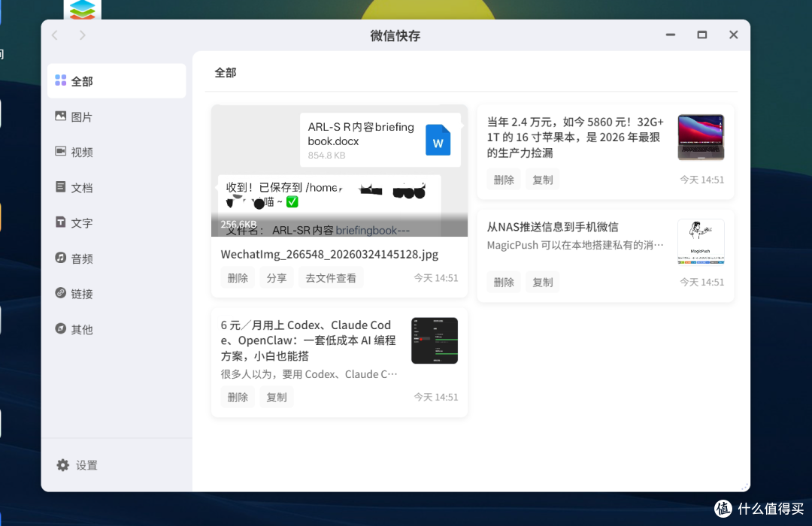Close the 微信快存 window
The width and height of the screenshot is (812, 526).
tap(733, 35)
